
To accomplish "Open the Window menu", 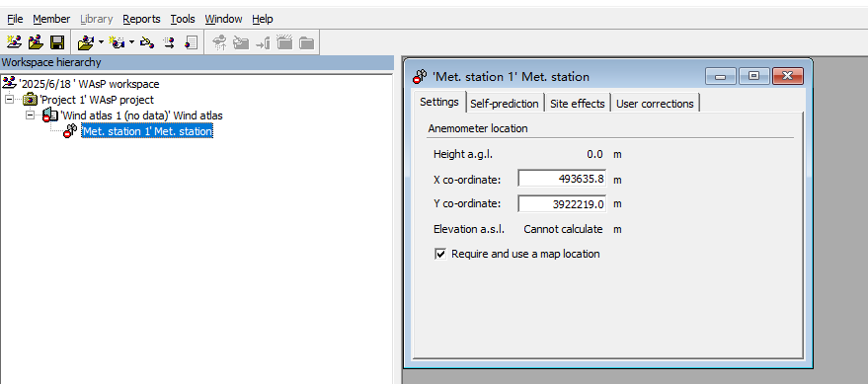I will pyautogui.click(x=223, y=19).
